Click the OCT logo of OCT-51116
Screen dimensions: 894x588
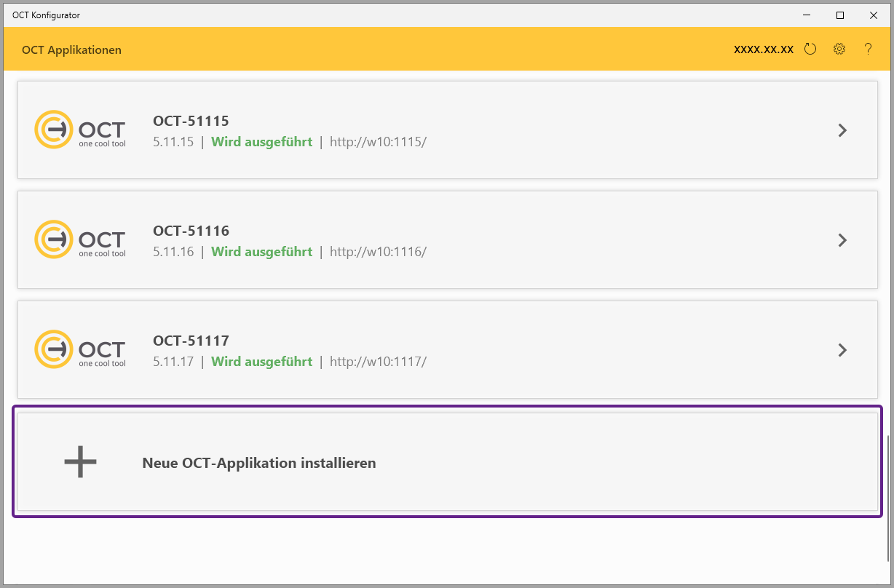click(80, 239)
